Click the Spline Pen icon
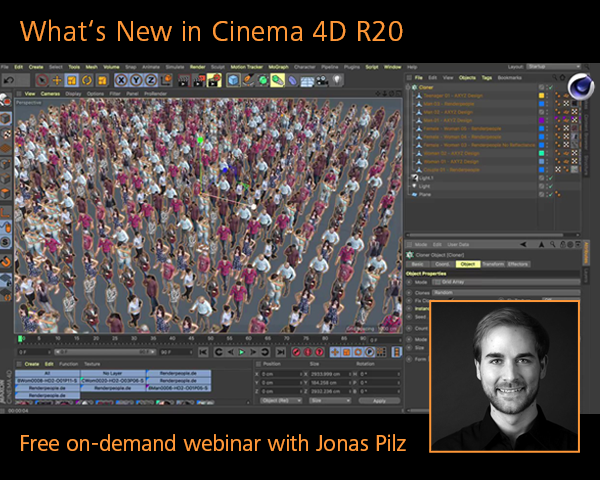The width and height of the screenshot is (600, 480). (x=248, y=80)
